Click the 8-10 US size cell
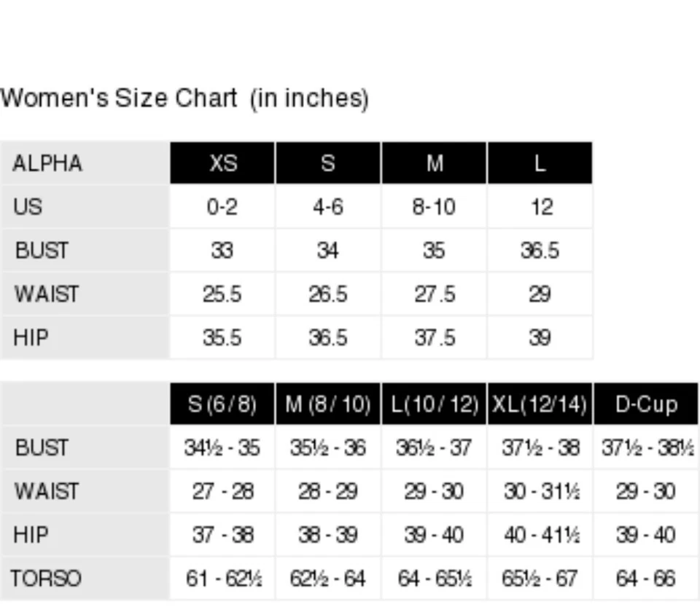 coord(434,206)
